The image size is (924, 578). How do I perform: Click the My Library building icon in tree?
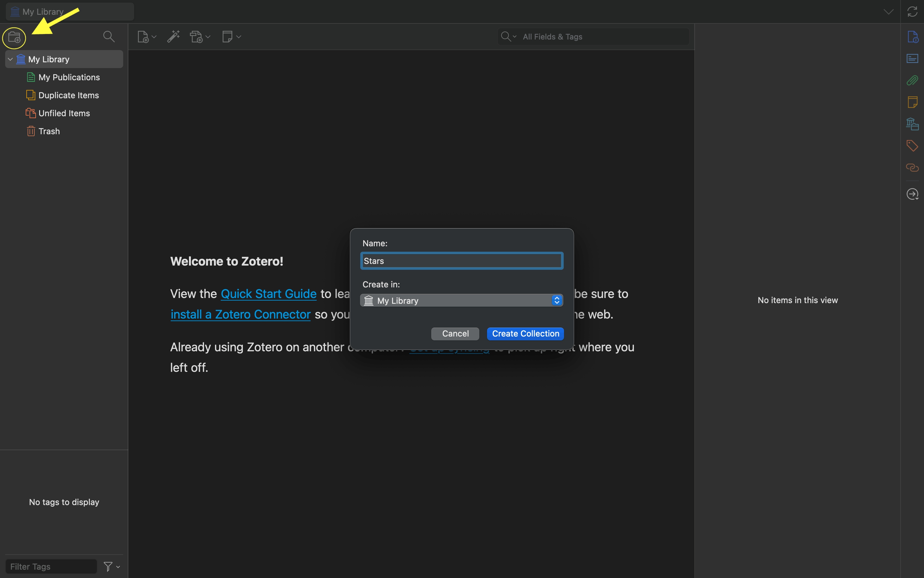pyautogui.click(x=21, y=59)
